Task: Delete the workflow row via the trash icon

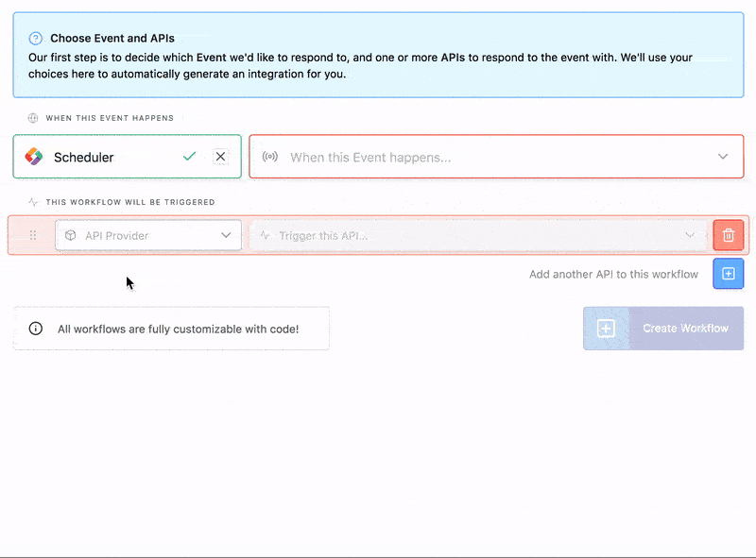Action: point(729,235)
